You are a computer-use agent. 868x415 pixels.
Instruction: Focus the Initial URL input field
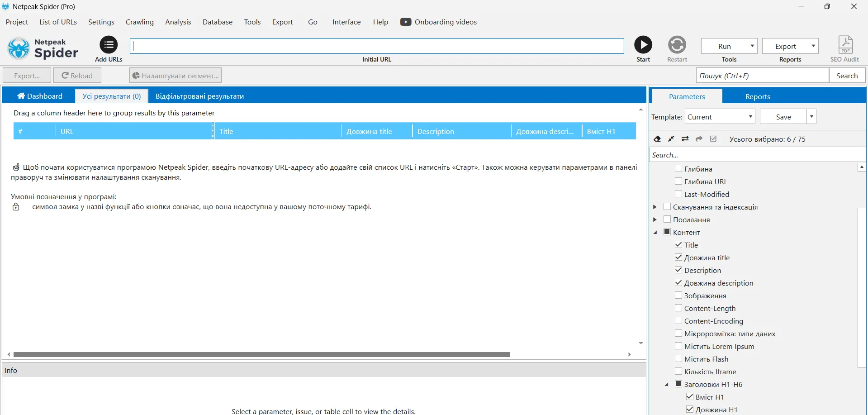(377, 46)
